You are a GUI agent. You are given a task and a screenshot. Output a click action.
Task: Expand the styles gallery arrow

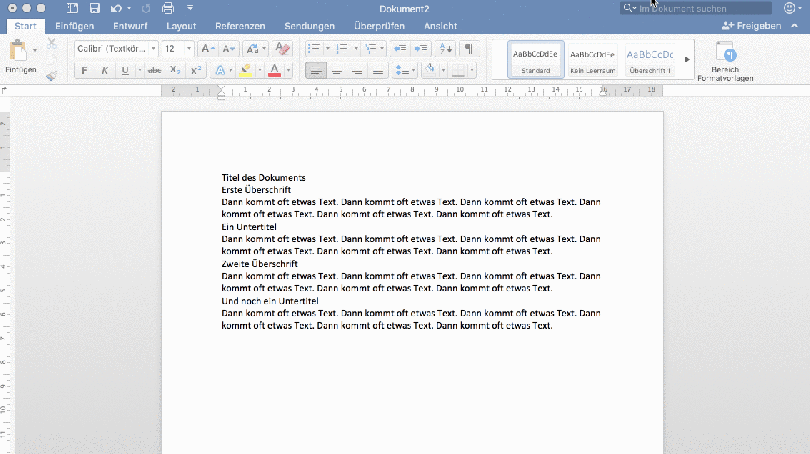pyautogui.click(x=687, y=60)
